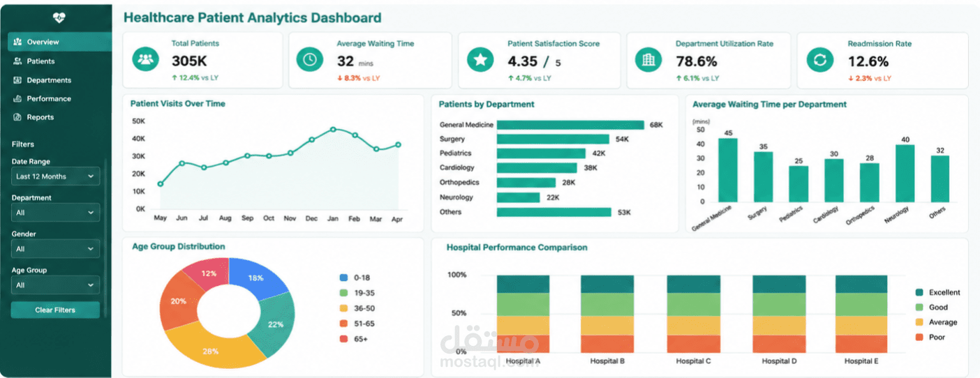The height and width of the screenshot is (378, 980).
Task: Click the 'Patient Visits Over Time' heading
Action: pos(178,103)
